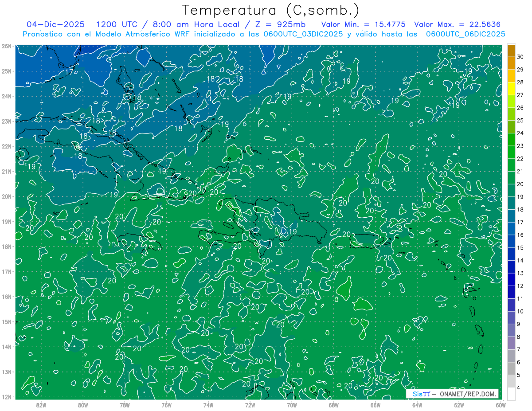Click the dark blue swatch between 12 and 13
The image size is (532, 411).
pos(511,279)
